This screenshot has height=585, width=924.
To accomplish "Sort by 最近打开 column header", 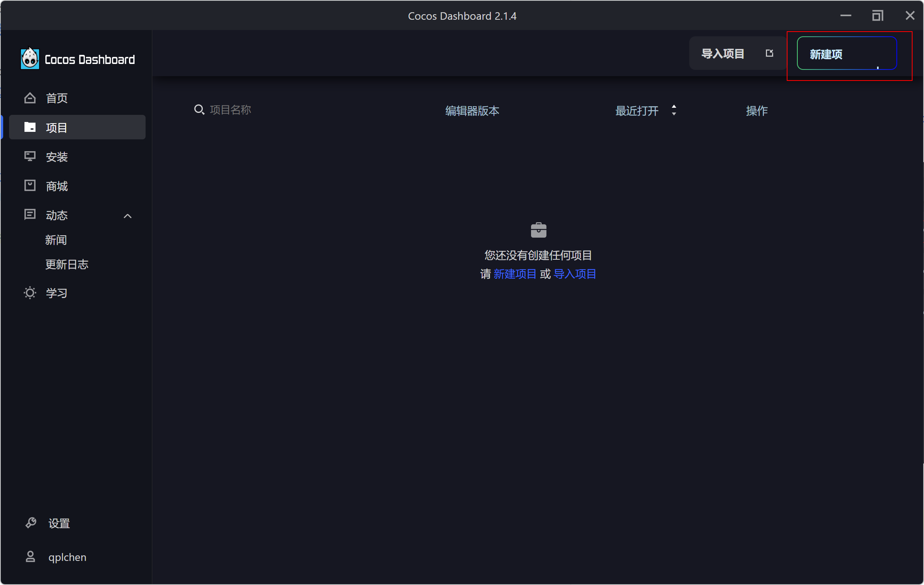I will pos(637,111).
